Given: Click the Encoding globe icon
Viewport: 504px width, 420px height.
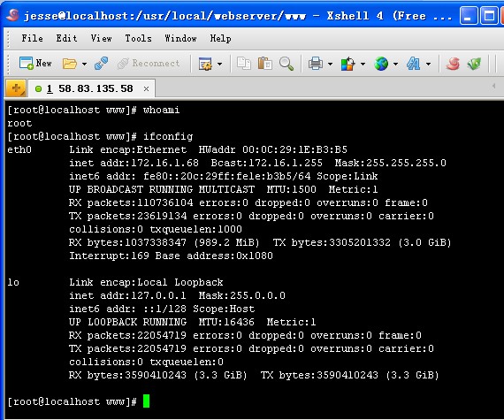Looking at the screenshot, I should (381, 64).
